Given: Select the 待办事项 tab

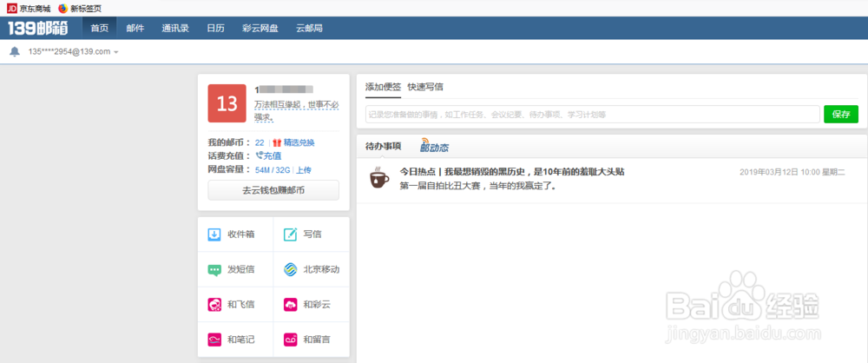Looking at the screenshot, I should (383, 146).
